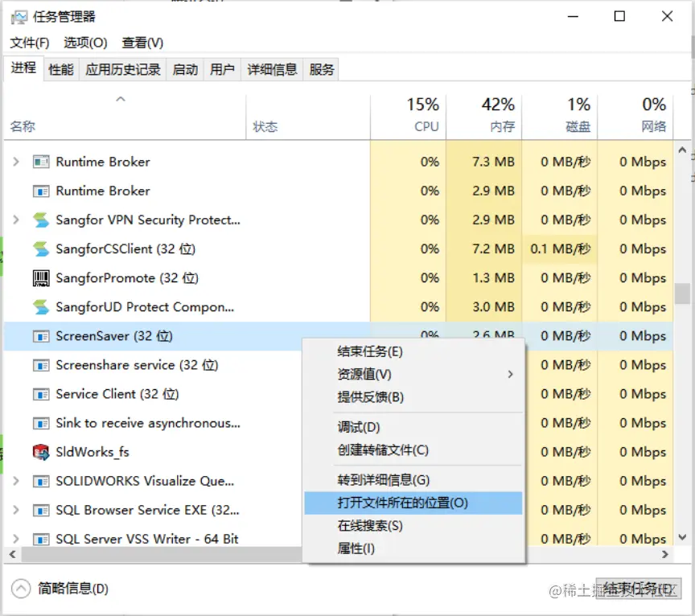Choose 提供反馈(B) in context menu
The width and height of the screenshot is (695, 616).
point(413,397)
